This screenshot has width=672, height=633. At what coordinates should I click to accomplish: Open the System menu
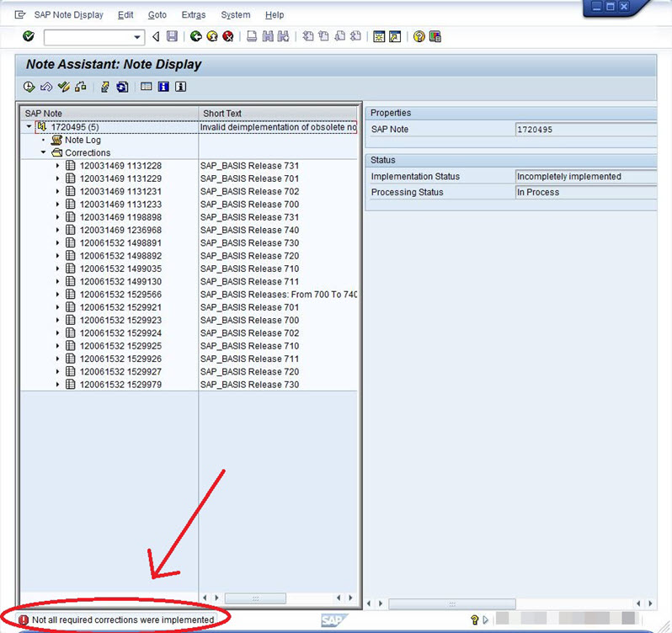[236, 15]
